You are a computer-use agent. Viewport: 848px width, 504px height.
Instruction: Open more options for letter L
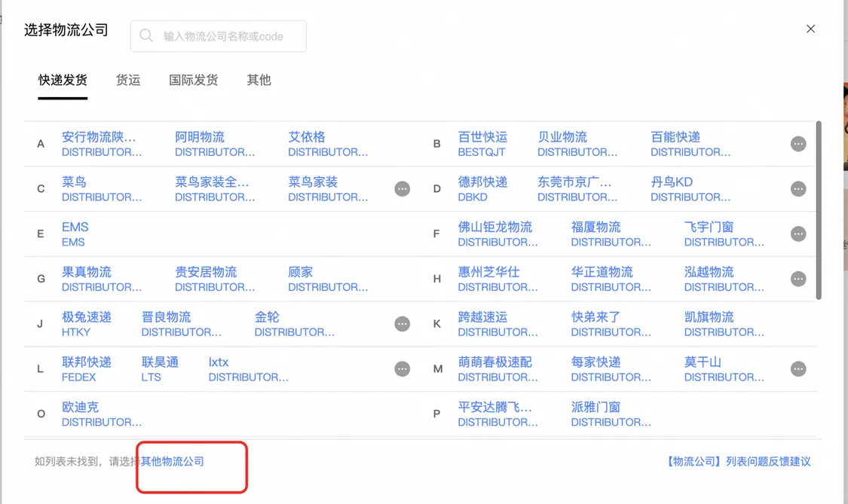point(403,369)
